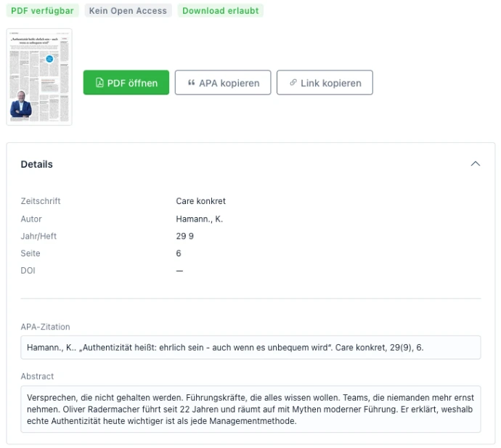Click the Seite value "6"
The height and width of the screenshot is (448, 501).
[x=179, y=253]
